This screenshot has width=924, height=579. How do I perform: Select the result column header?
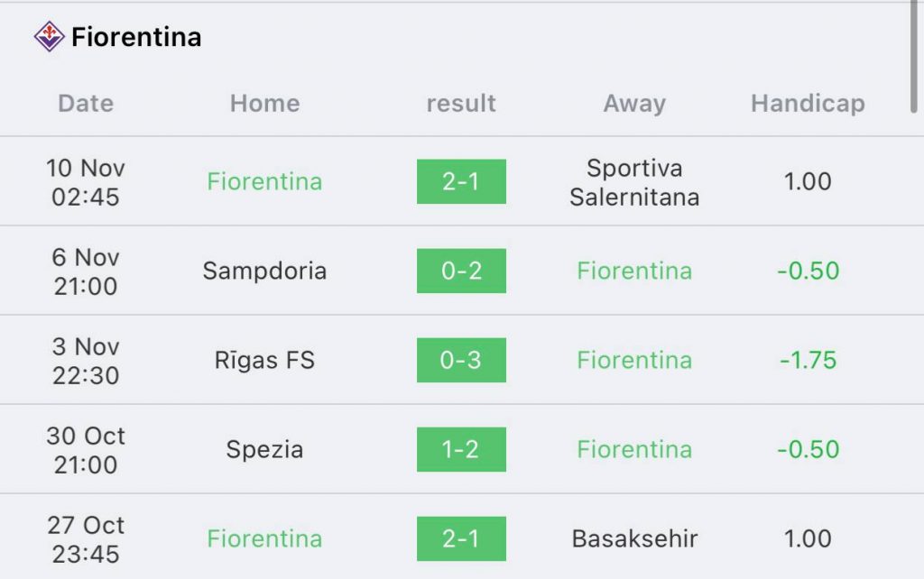pos(461,104)
